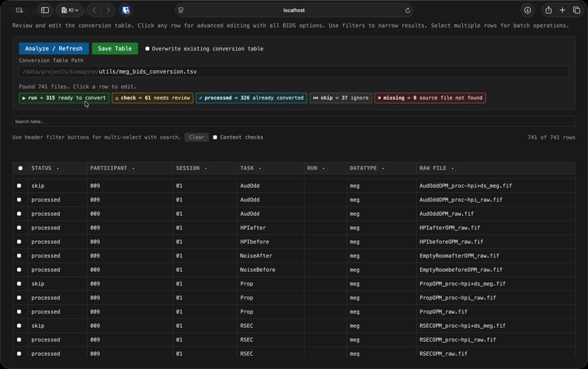588x369 pixels.
Task: Open the page settings icon in address bar
Action: (x=181, y=10)
